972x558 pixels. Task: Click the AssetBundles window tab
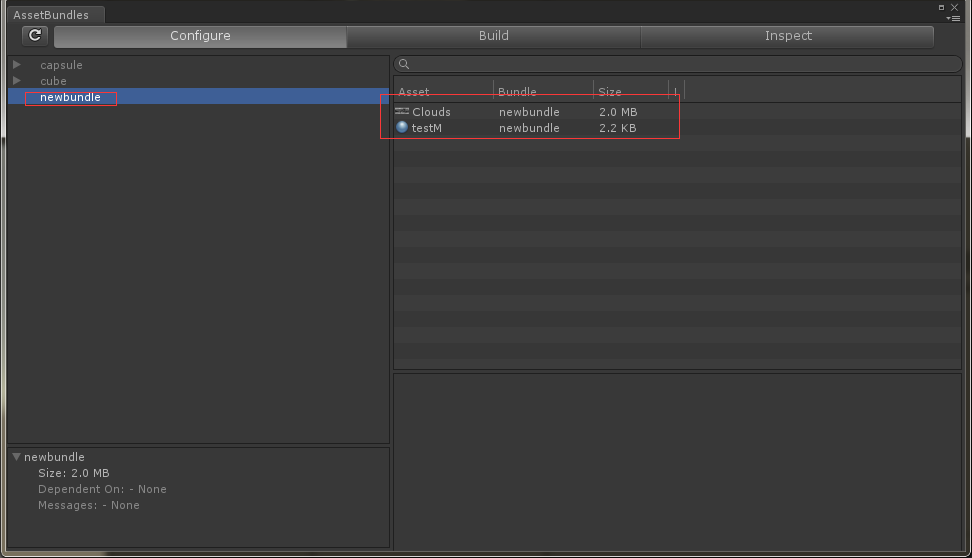coord(51,15)
